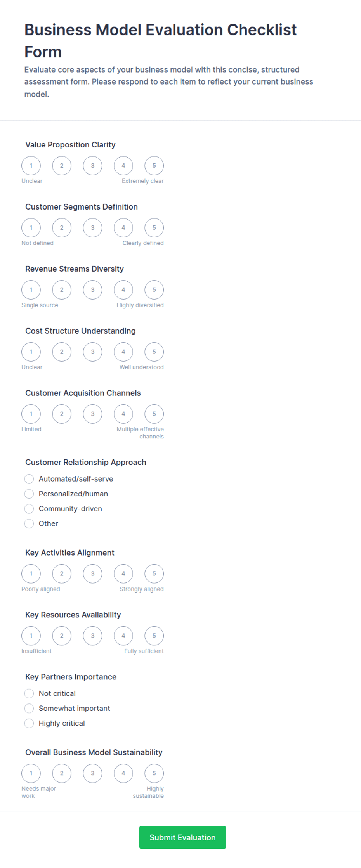
Task: Select 2 for Key Resources Availability
Action: pos(62,636)
